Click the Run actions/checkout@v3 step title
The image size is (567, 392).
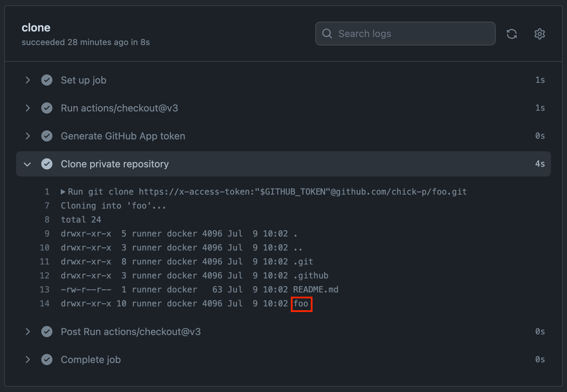[119, 108]
